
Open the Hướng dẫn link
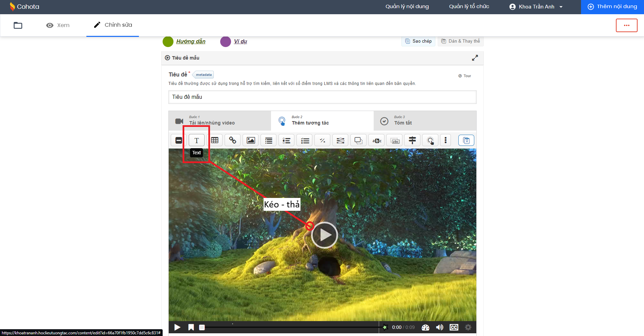(x=191, y=41)
